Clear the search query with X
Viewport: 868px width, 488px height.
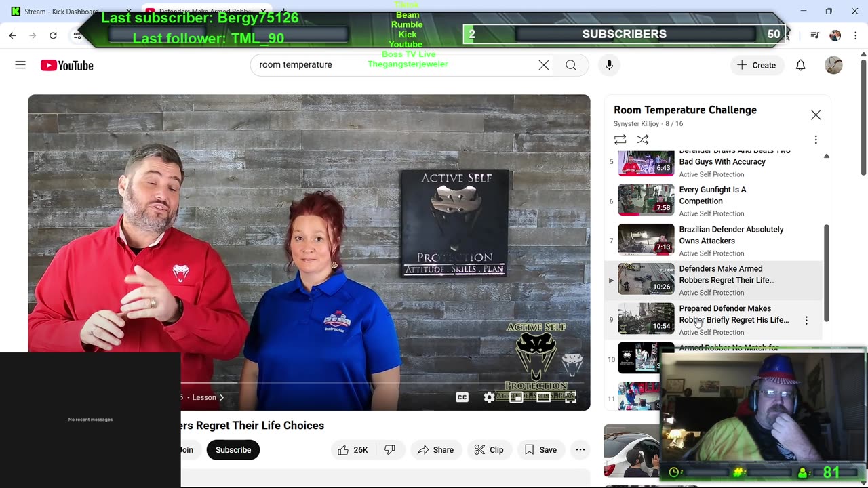click(544, 65)
